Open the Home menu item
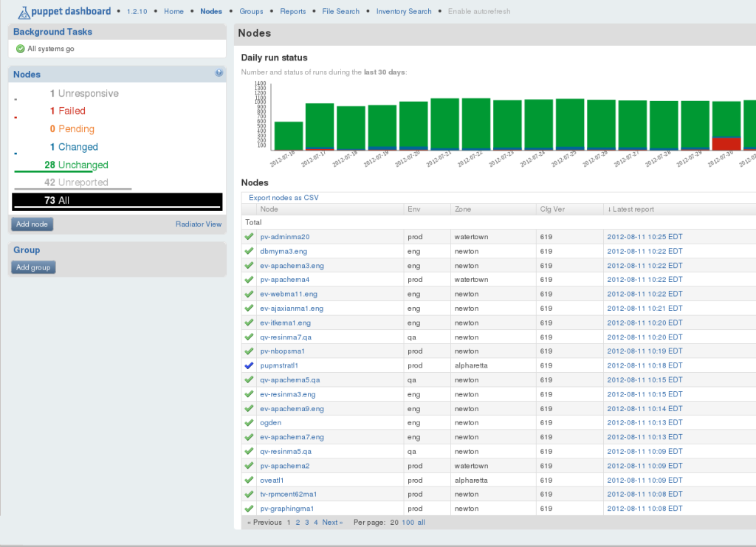This screenshot has width=756, height=547. pos(173,11)
